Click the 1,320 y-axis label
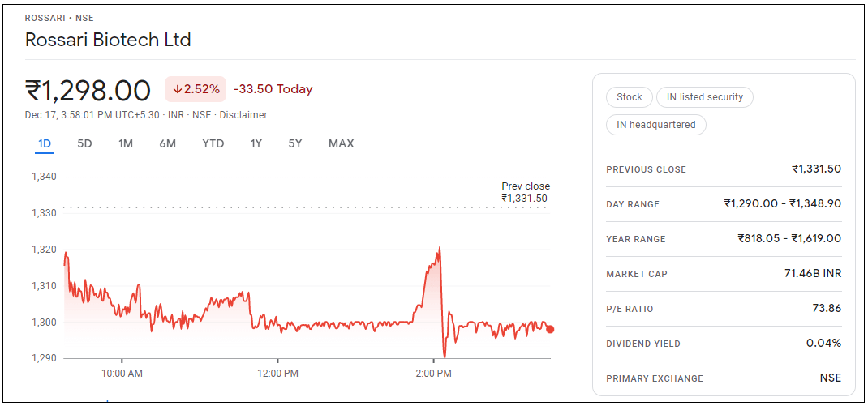This screenshot has height=406, width=868. tap(45, 250)
